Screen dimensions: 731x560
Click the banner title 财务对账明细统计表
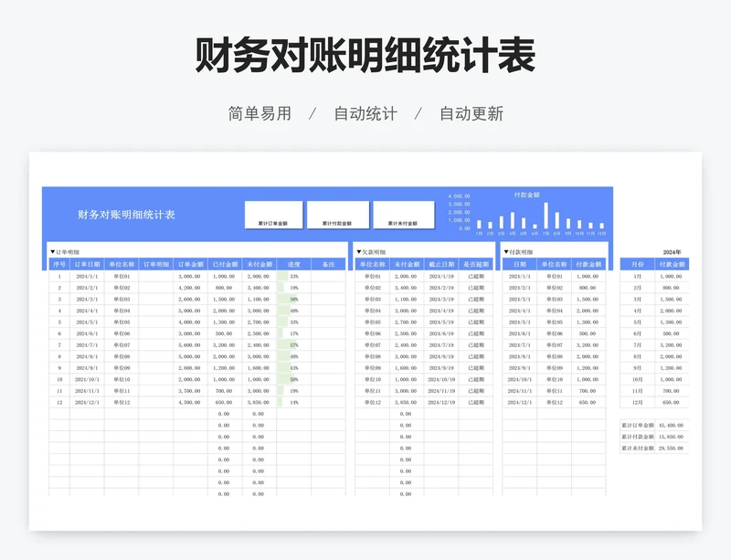[x=126, y=215]
